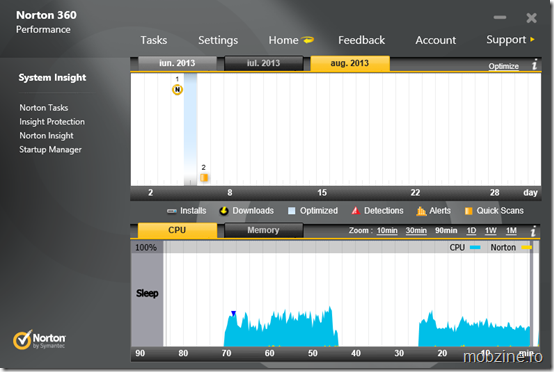This screenshot has width=554, height=372.
Task: Click the blue marker on CPU graph
Action: point(233,313)
